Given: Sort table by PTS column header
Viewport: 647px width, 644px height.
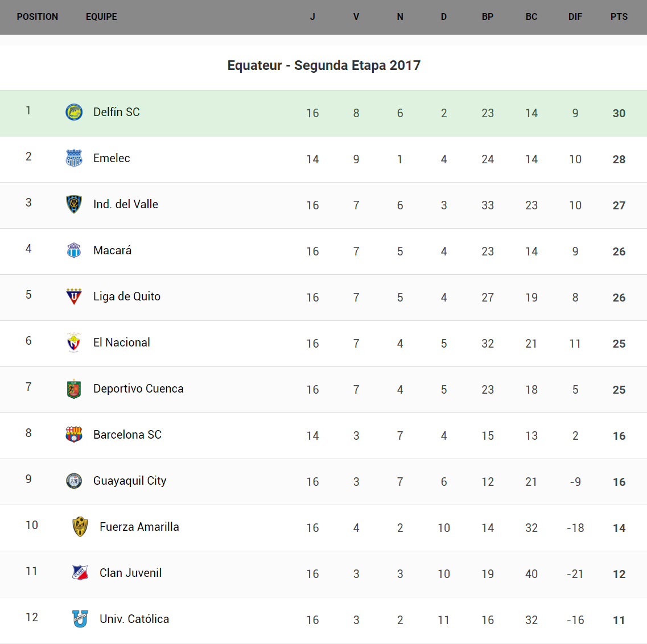Looking at the screenshot, I should (x=619, y=17).
